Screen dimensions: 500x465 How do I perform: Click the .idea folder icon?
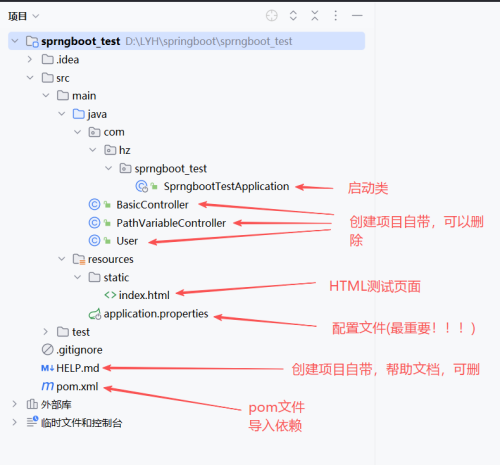click(x=48, y=59)
